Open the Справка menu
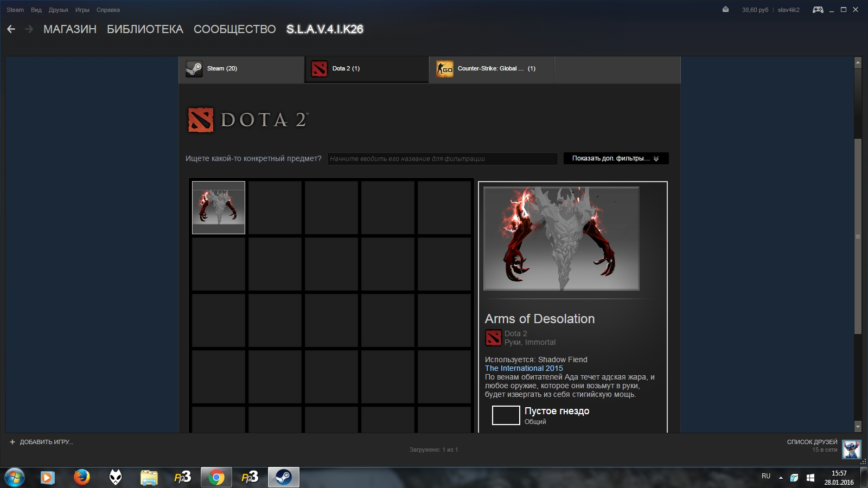 [108, 10]
